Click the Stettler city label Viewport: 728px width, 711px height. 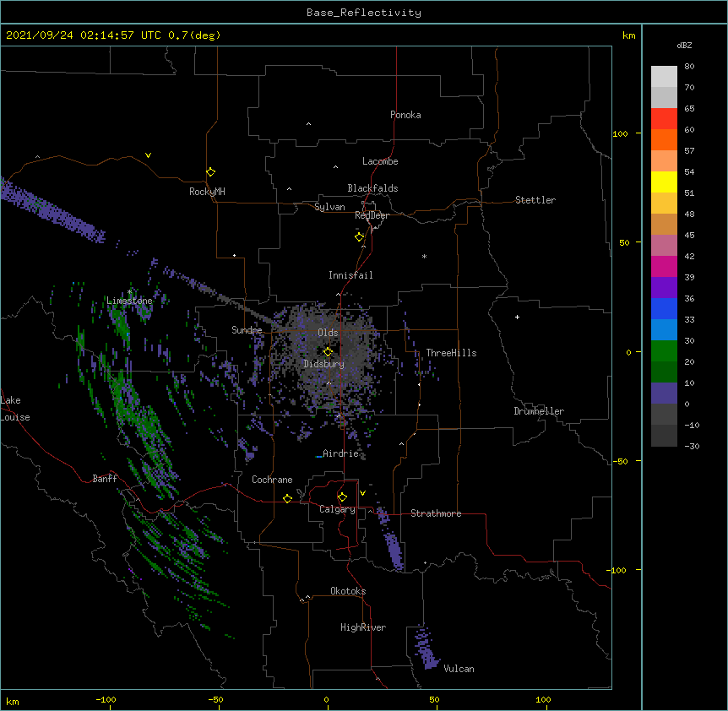535,200
